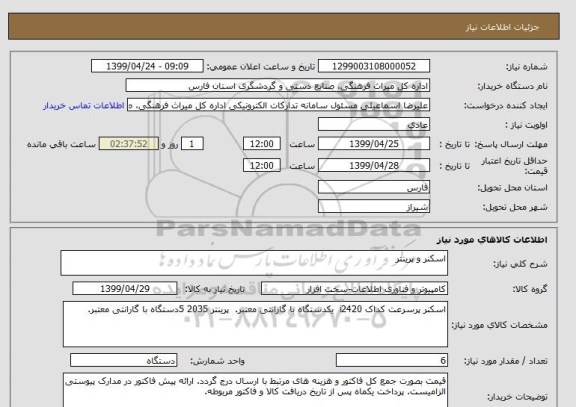Click the label شهر محل تحویل
The image size is (576, 407).
click(x=515, y=207)
